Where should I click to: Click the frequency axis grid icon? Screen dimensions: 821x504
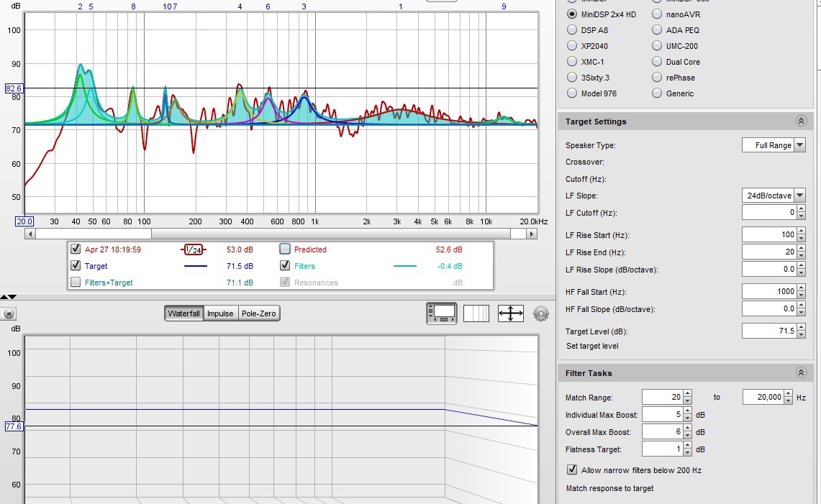[x=476, y=313]
